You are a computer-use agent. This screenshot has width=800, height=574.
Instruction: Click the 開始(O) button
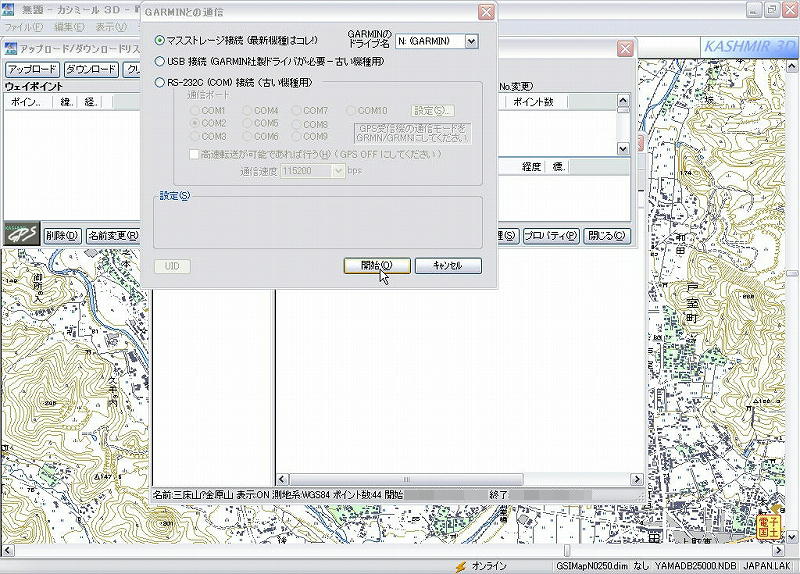pos(377,265)
